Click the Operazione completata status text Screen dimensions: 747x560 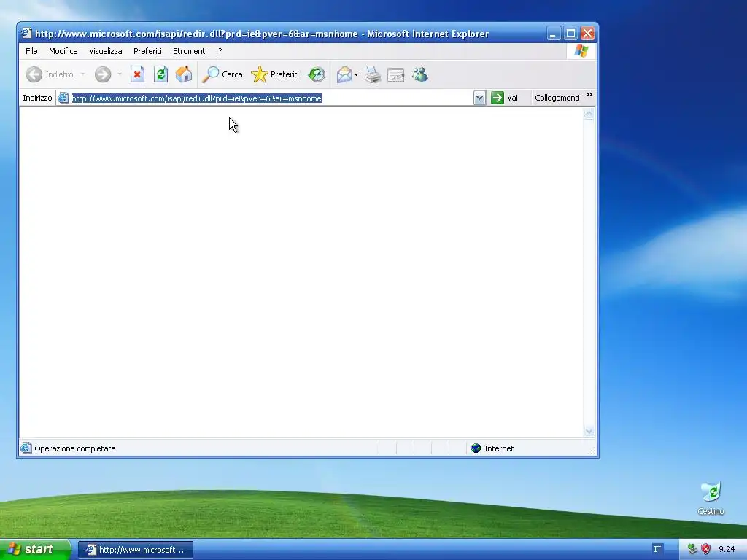[75, 448]
